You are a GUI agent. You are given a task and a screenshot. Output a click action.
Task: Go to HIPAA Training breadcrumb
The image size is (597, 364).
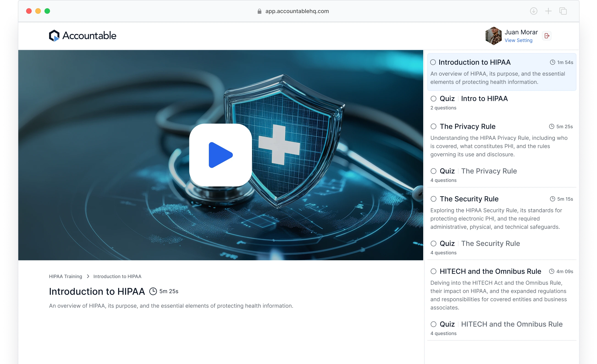click(65, 276)
